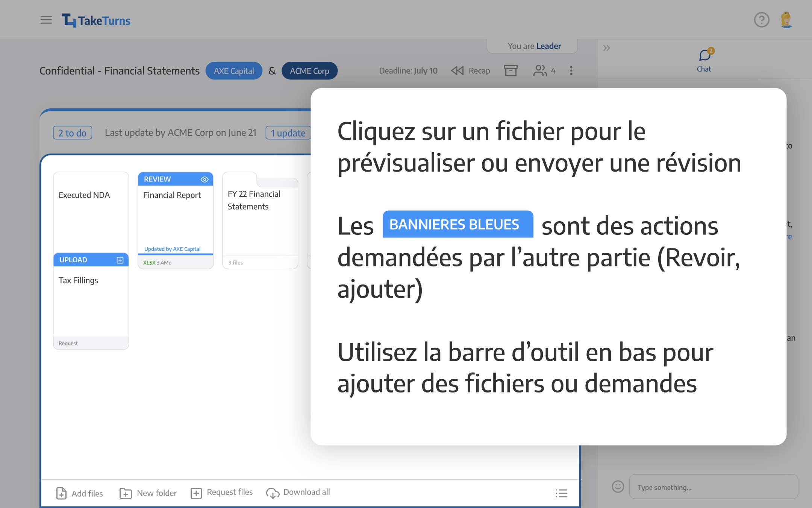Expand the more options menu with three dots
The height and width of the screenshot is (508, 812).
click(x=571, y=71)
